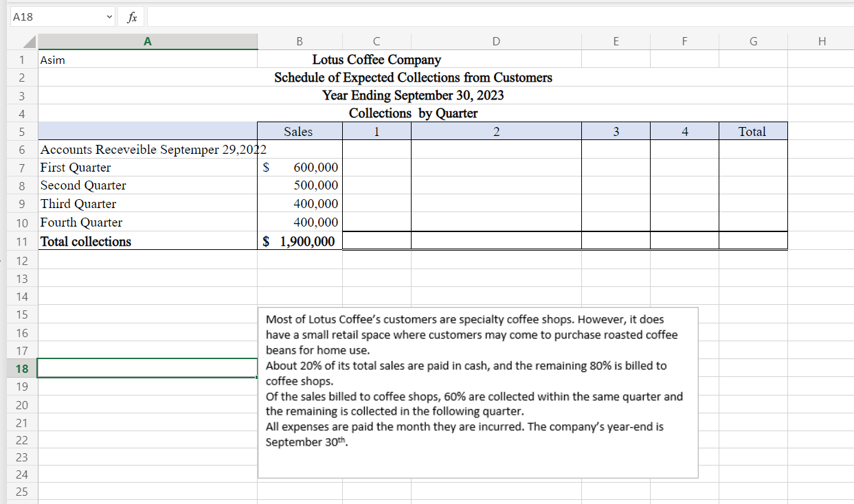This screenshot has height=504, width=854.
Task: Click cell containing name Asim
Action: 54,60
